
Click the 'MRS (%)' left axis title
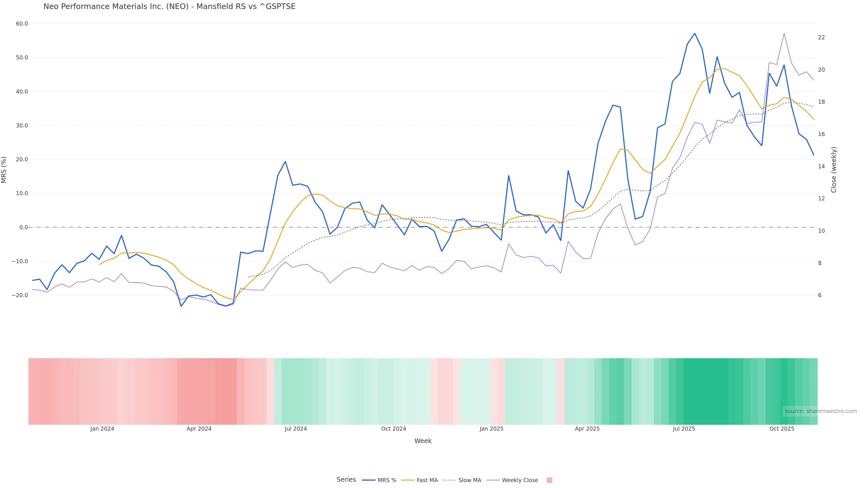(4, 170)
